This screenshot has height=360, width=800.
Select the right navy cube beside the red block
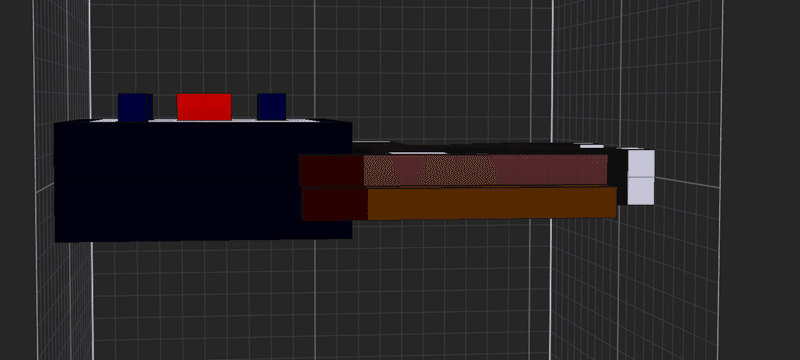271,107
